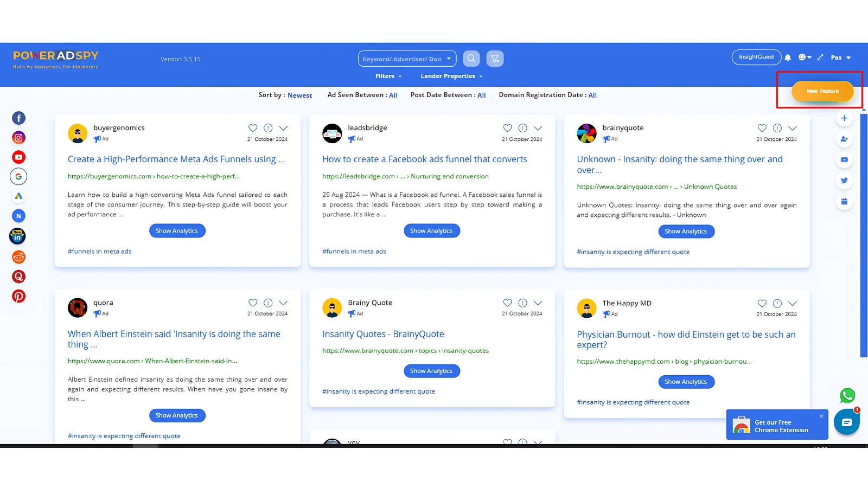Click the plus icon in right panel
868x488 pixels.
pyautogui.click(x=844, y=118)
